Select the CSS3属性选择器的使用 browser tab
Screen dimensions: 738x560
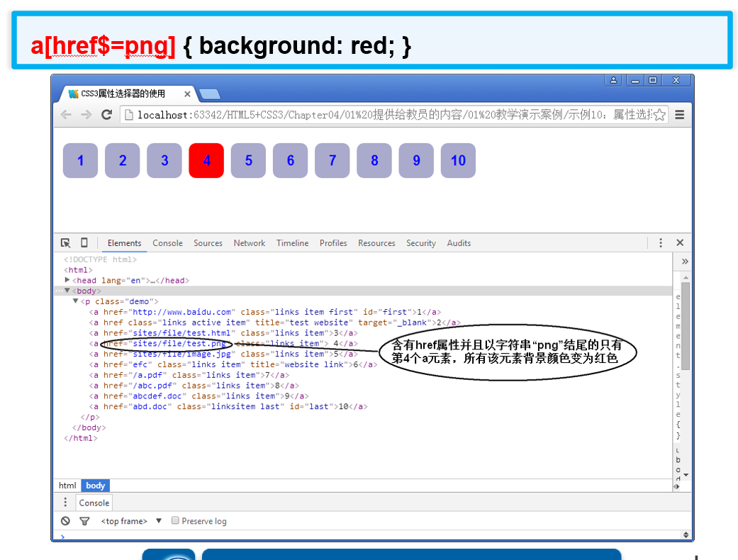[x=127, y=94]
